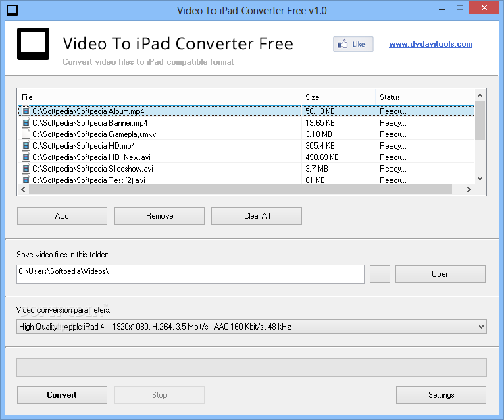Select row C:\Softpedia\Softpedia Slideshow.avi
The image size is (504, 420).
(x=246, y=169)
